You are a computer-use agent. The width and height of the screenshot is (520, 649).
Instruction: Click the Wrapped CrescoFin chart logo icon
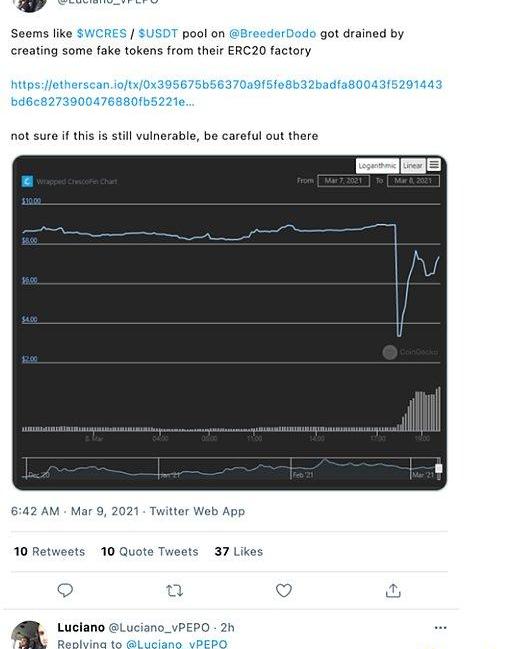(x=27, y=181)
